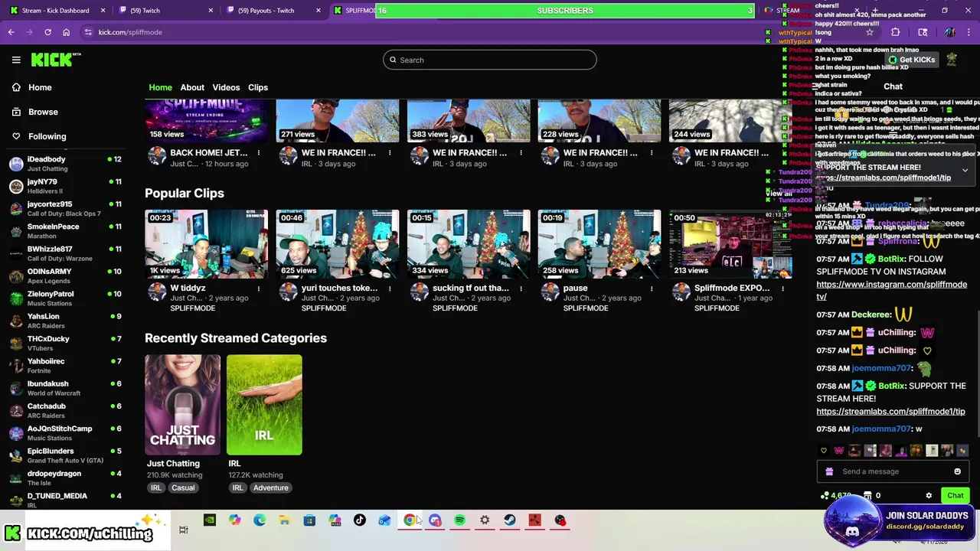
Task: Switch to (59) Twitch browser tab
Action: tap(145, 11)
